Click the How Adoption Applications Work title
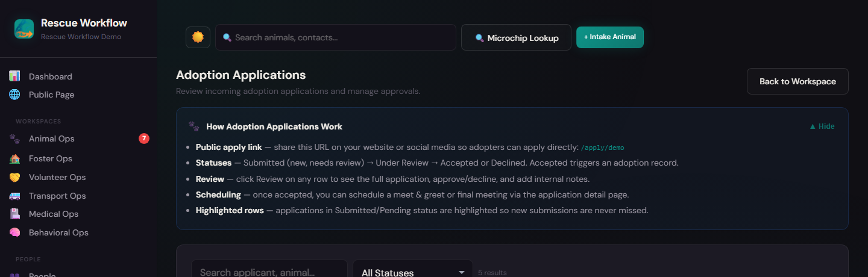Image resolution: width=868 pixels, height=277 pixels. (x=274, y=126)
